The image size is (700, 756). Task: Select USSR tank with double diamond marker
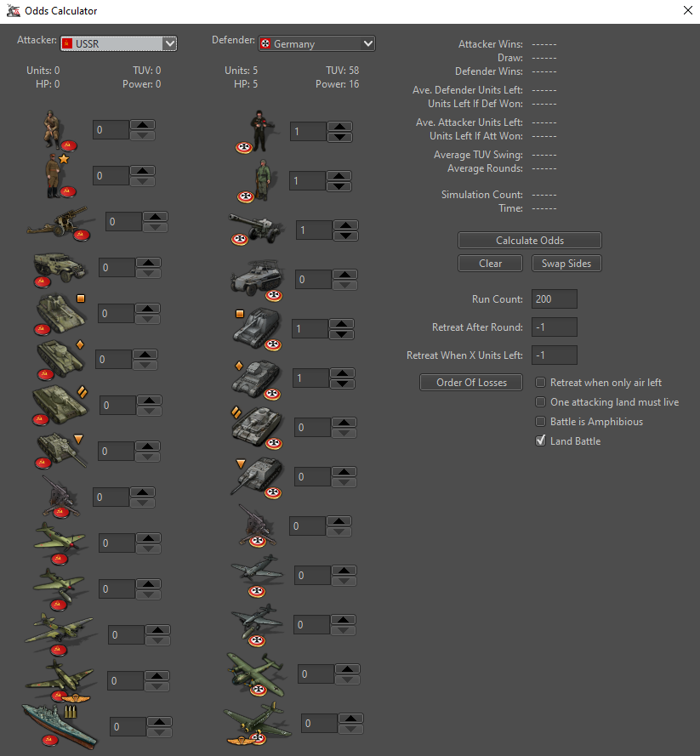pos(60,406)
